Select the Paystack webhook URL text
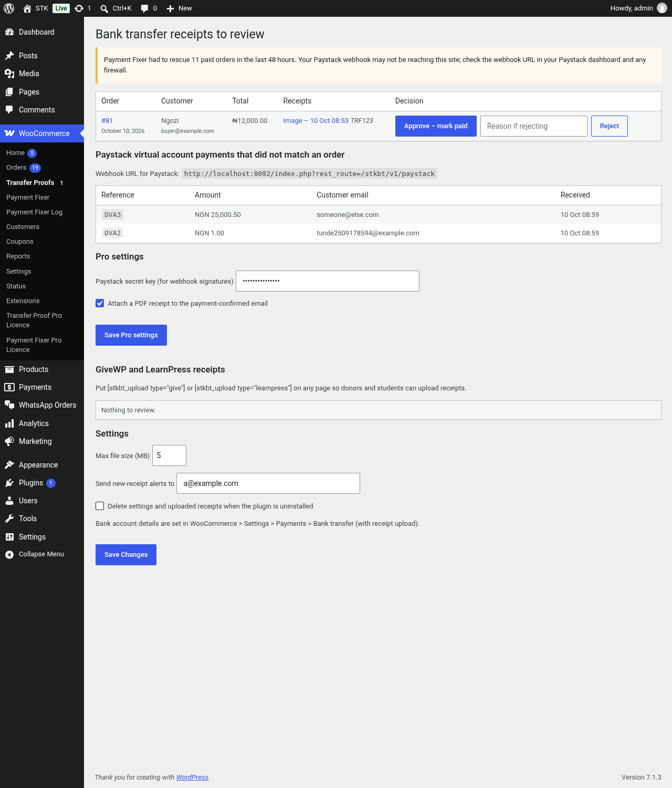Screen dimensions: 672x788 [x=309, y=174]
